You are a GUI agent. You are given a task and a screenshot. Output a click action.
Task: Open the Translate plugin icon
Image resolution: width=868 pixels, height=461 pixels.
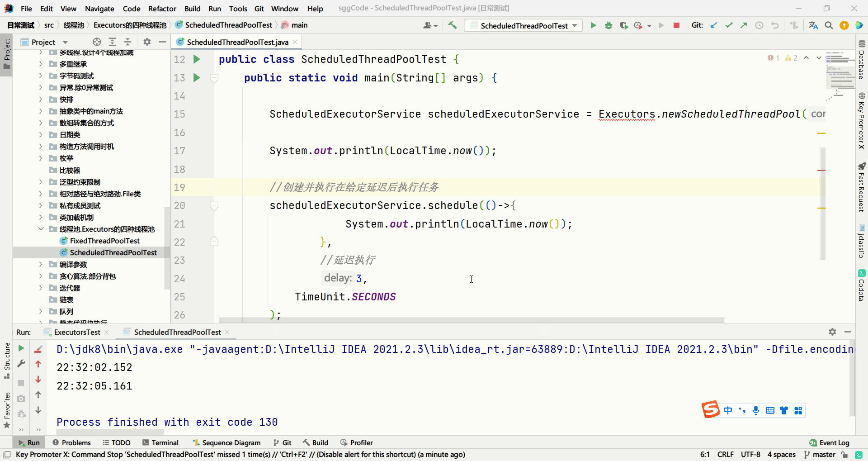[x=813, y=25]
